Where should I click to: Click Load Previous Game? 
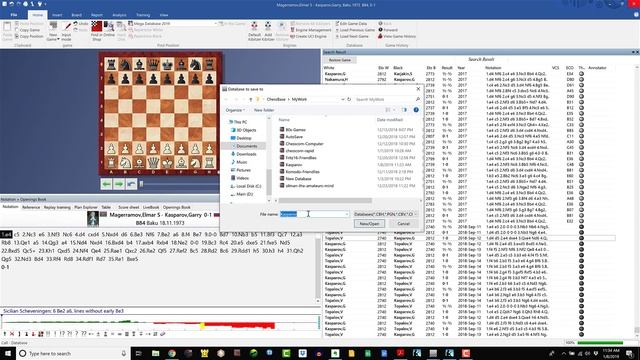click(x=355, y=30)
